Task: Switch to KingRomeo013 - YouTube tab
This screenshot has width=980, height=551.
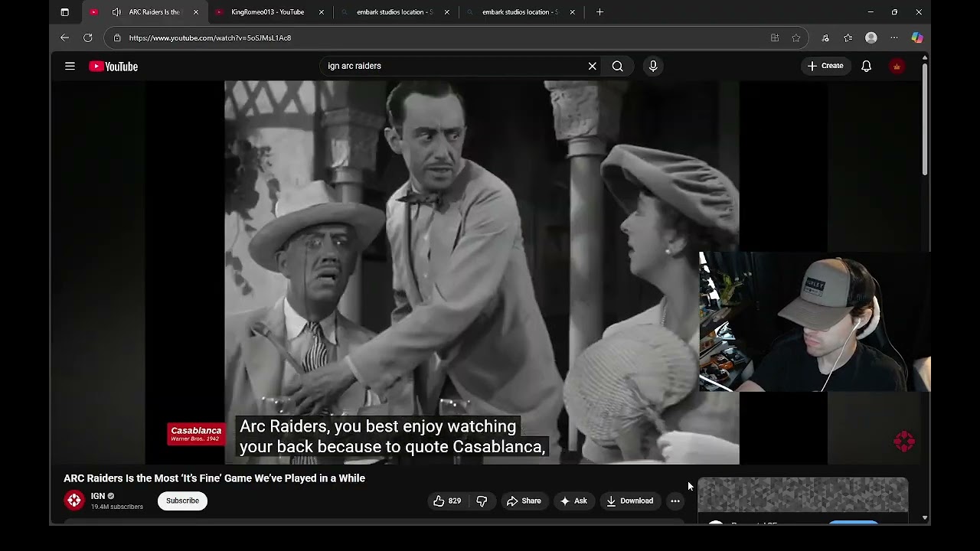Action: (x=268, y=12)
